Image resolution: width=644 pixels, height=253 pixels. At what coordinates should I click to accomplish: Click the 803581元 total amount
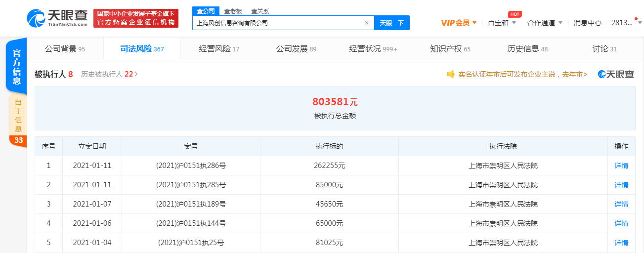(335, 102)
